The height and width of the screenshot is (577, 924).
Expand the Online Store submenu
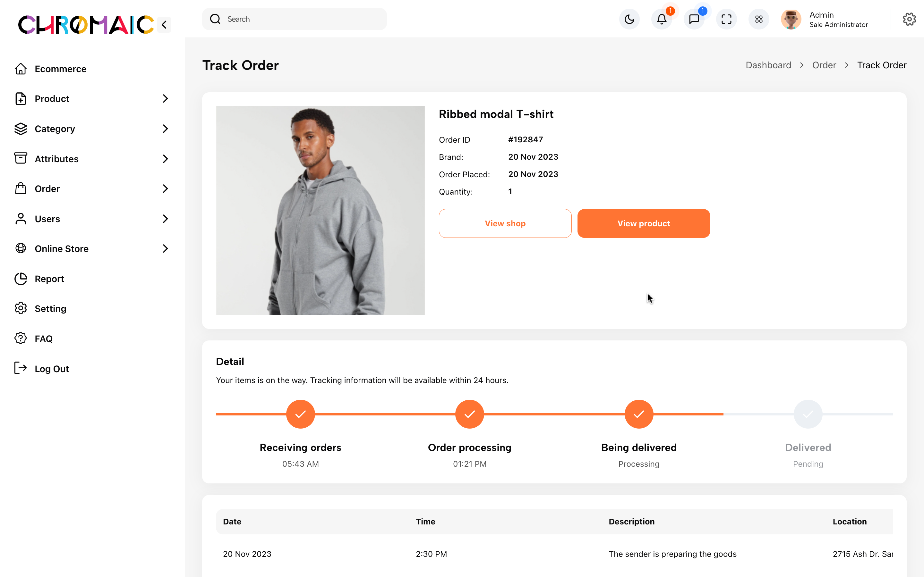[x=165, y=249]
